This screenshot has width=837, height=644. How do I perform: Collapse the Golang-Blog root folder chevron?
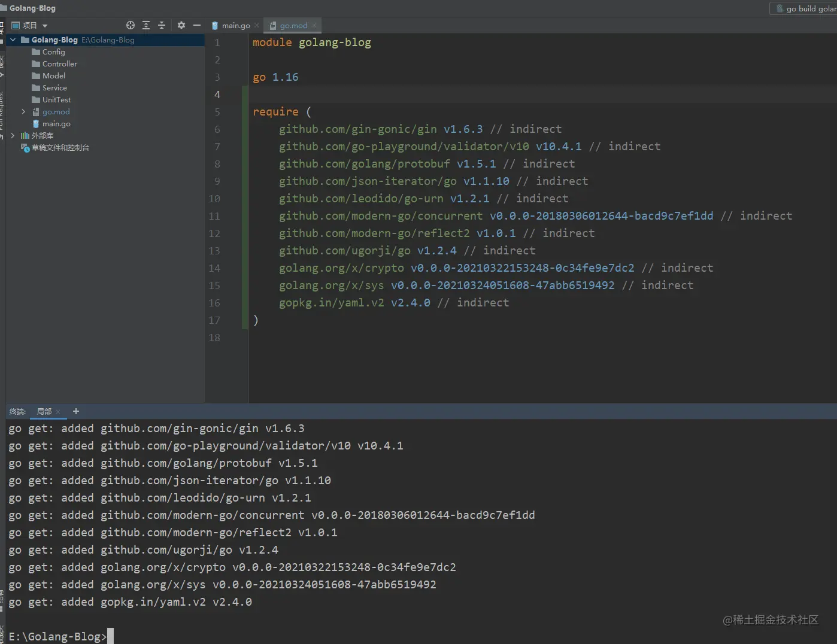[13, 40]
